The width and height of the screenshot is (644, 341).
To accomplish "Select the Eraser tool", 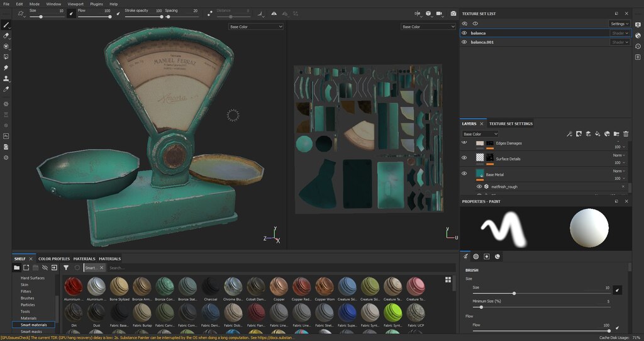I will (x=6, y=36).
